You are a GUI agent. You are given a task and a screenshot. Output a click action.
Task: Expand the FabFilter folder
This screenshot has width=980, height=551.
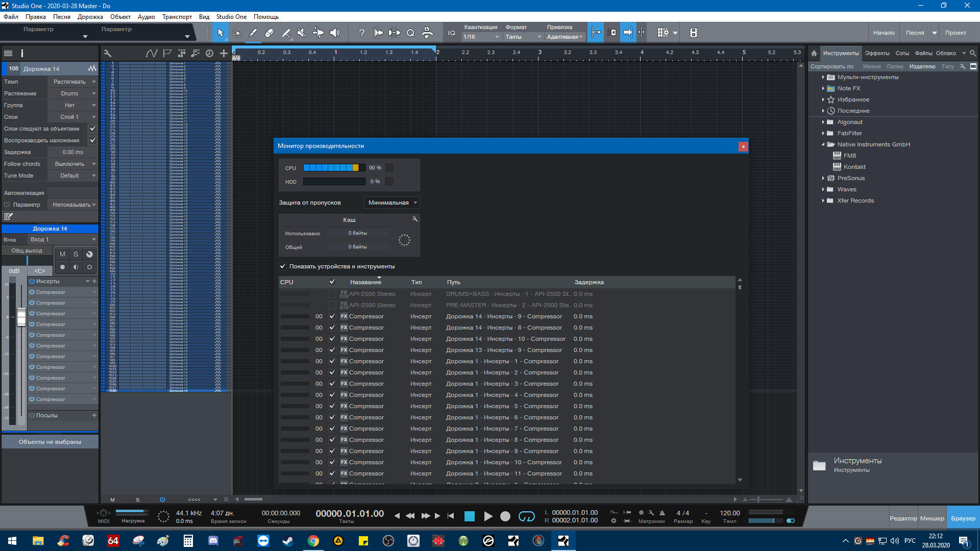coord(823,133)
